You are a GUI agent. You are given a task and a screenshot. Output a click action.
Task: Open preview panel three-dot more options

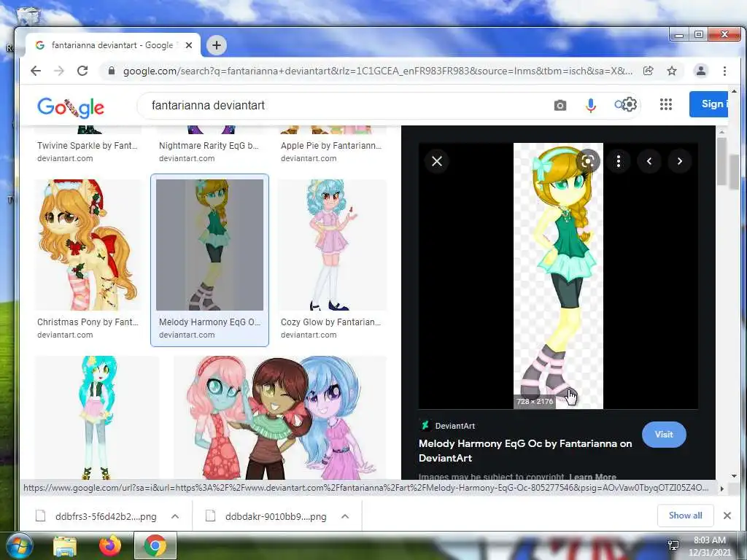click(x=619, y=161)
